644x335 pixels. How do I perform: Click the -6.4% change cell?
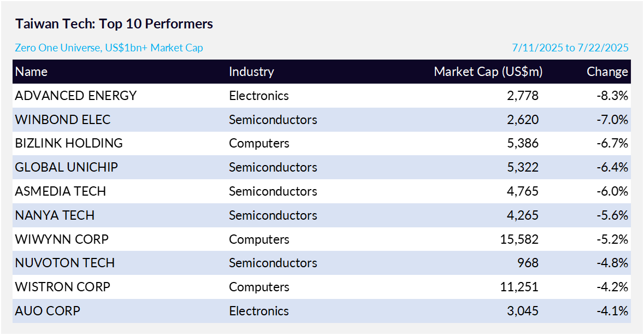click(612, 167)
